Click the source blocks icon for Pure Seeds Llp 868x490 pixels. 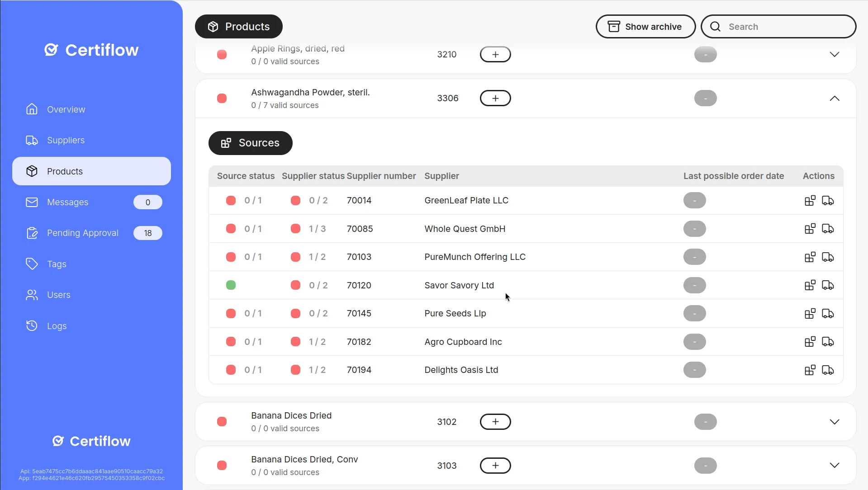(x=810, y=313)
